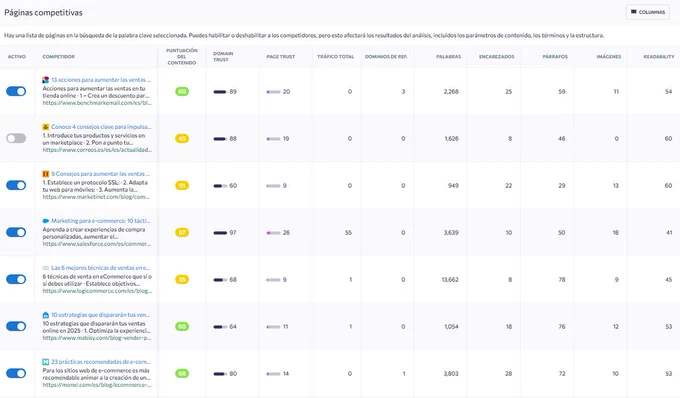The width and height of the screenshot is (680, 398).
Task: Open '10 estrategias que dispararán tus ven...' link
Action: point(101,315)
